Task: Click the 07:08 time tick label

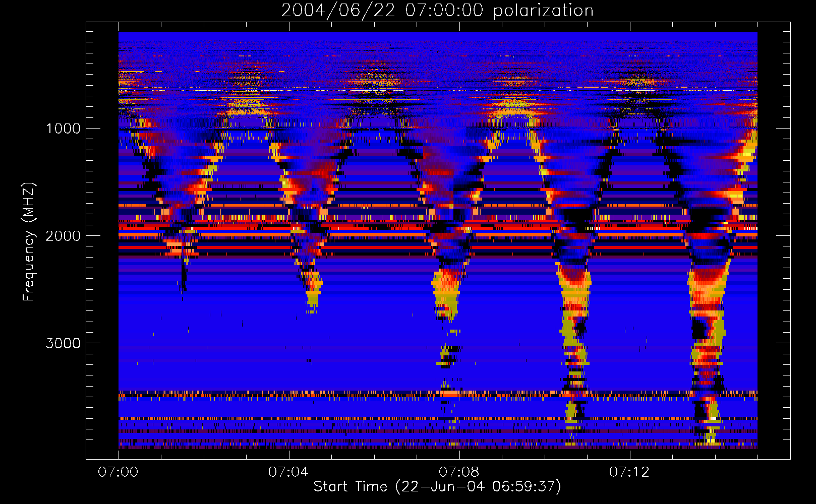Action: (x=459, y=472)
